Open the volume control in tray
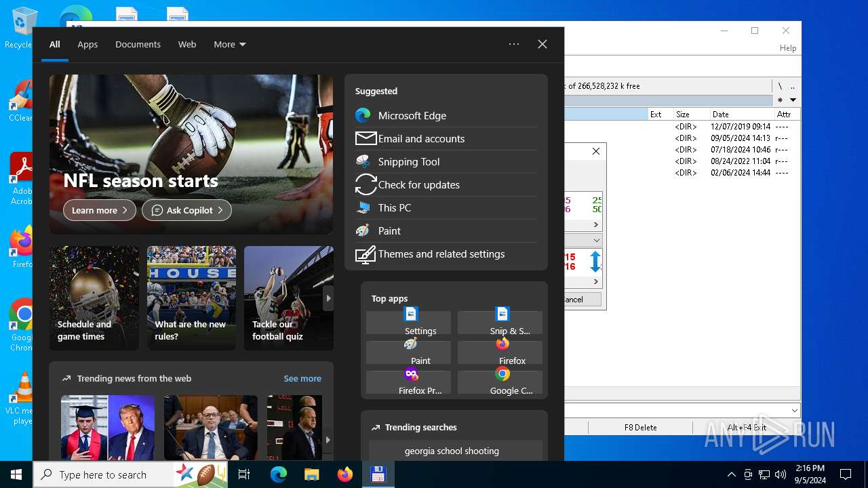Screen dimensions: 868x488 pyautogui.click(x=781, y=474)
